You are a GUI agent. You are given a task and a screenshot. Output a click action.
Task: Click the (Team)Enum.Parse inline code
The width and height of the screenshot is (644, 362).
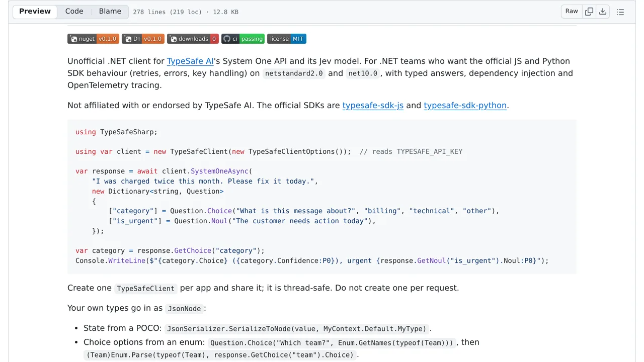[x=220, y=355]
